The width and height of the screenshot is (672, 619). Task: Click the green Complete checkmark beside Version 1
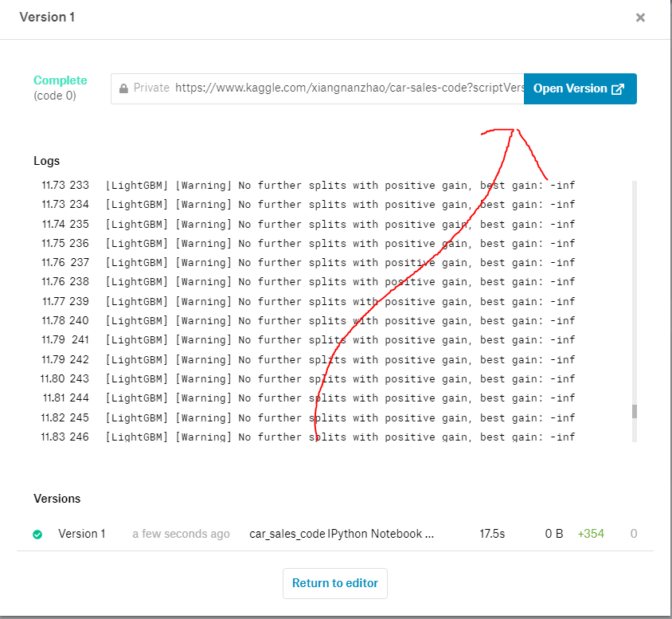37,535
